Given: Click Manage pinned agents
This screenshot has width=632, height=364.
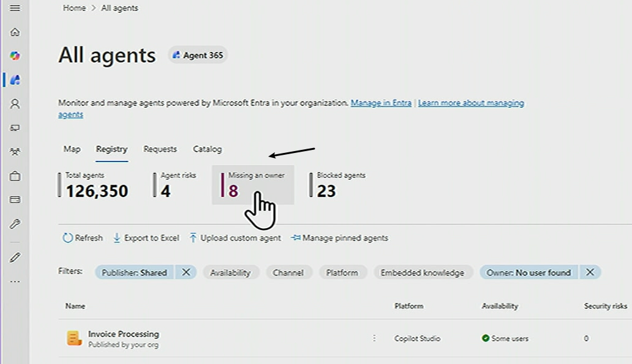Looking at the screenshot, I should click(340, 238).
